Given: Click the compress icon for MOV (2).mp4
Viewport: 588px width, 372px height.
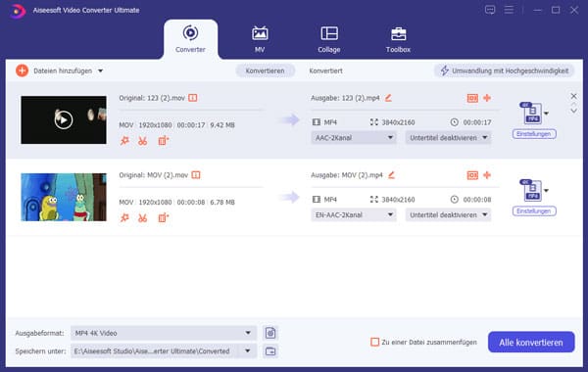Looking at the screenshot, I should (x=472, y=175).
